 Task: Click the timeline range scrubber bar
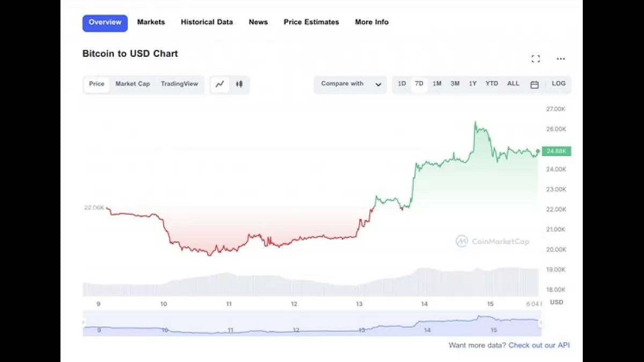311,322
